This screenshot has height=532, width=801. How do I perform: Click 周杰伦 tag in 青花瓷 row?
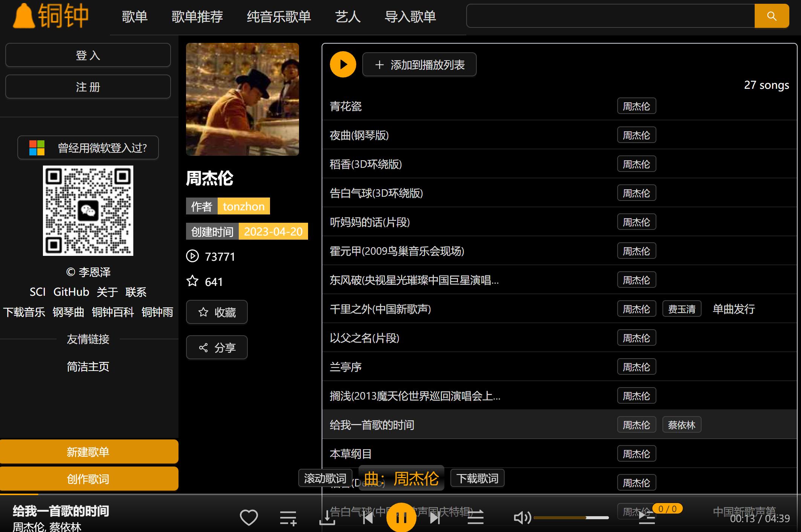click(x=636, y=106)
